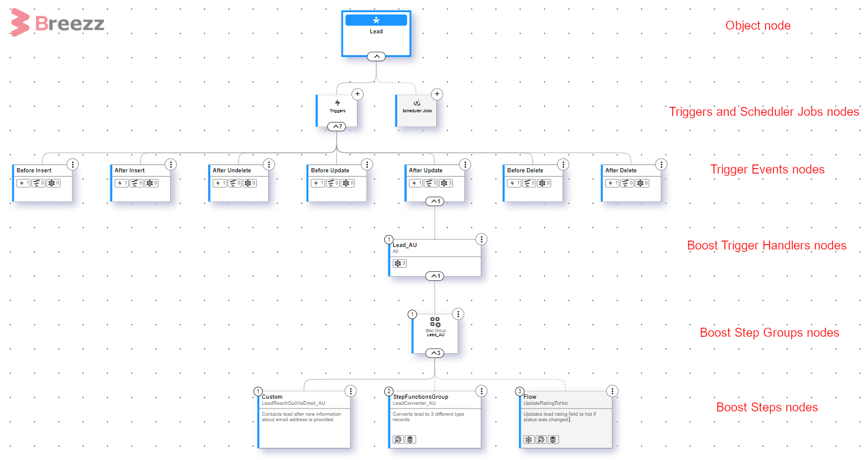The image size is (868, 460).
Task: Click the gear count badge on After Update
Action: pyautogui.click(x=447, y=183)
